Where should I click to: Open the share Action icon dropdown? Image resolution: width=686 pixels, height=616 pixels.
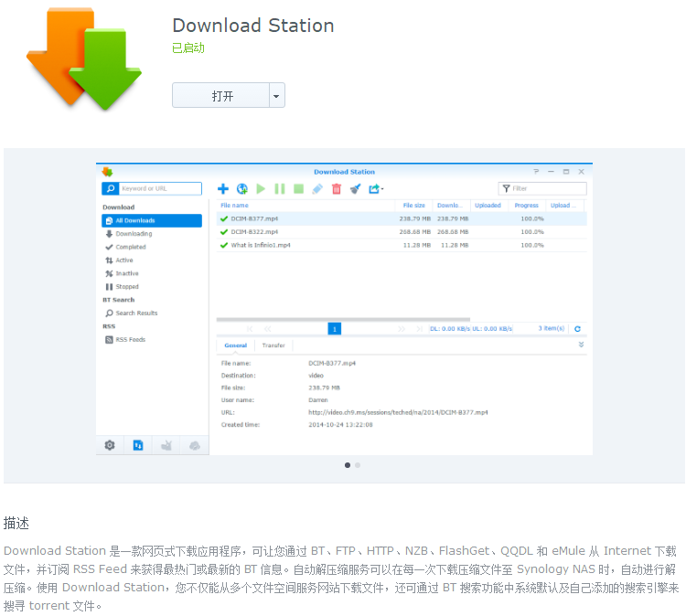tap(375, 189)
